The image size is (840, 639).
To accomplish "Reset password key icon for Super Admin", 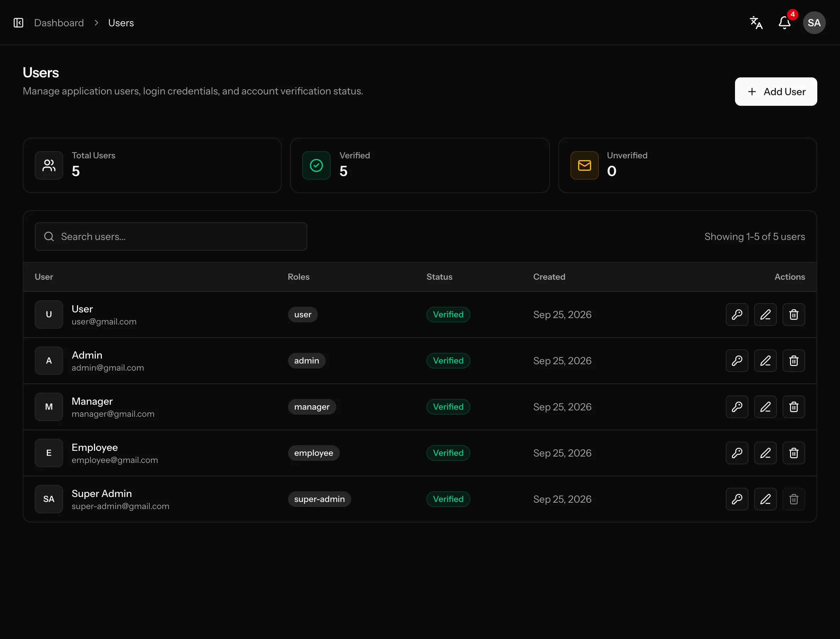I will [737, 499].
